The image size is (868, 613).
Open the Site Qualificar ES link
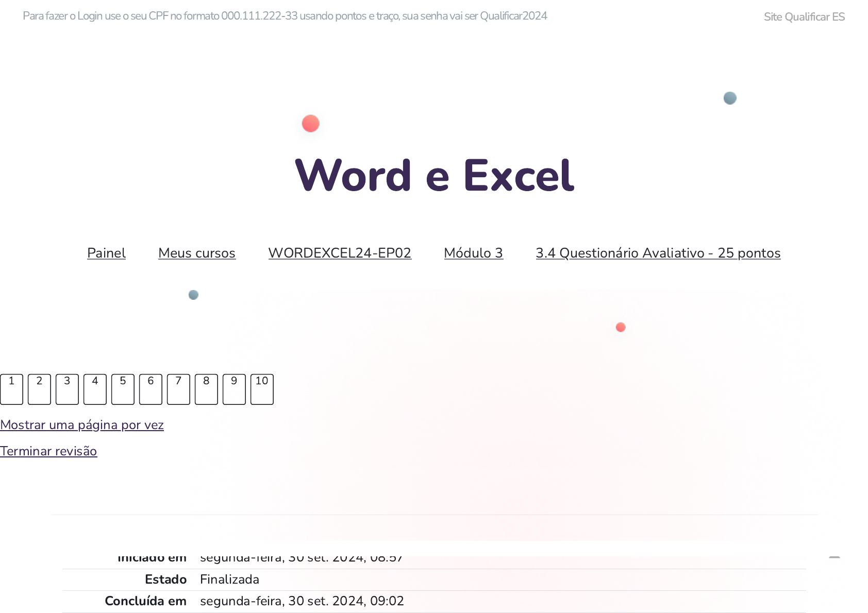pos(804,17)
